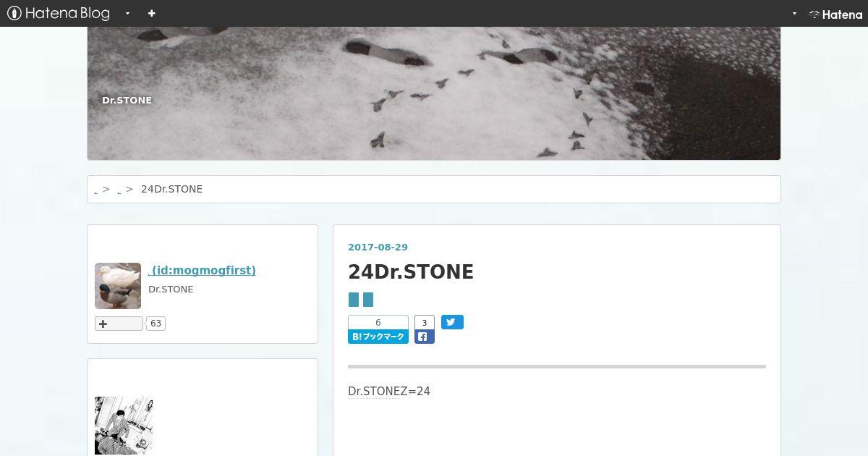Image resolution: width=868 pixels, height=456 pixels.
Task: View the 3 Facebook share count
Action: click(x=425, y=323)
